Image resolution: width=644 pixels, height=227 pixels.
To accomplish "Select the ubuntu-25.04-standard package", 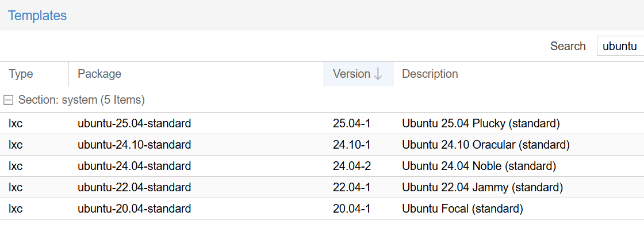I will pyautogui.click(x=135, y=123).
